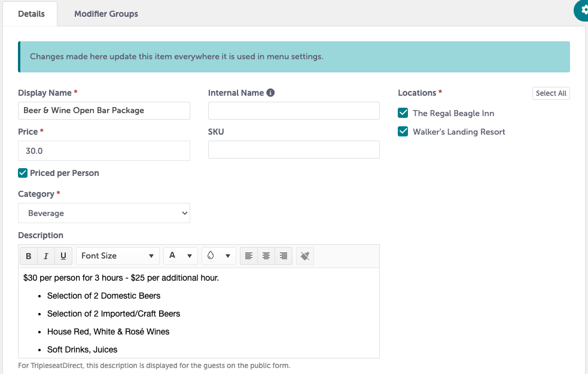Click the '$30 per person for 3 hours' line
Viewport: 588px width, 374px height.
click(x=121, y=278)
